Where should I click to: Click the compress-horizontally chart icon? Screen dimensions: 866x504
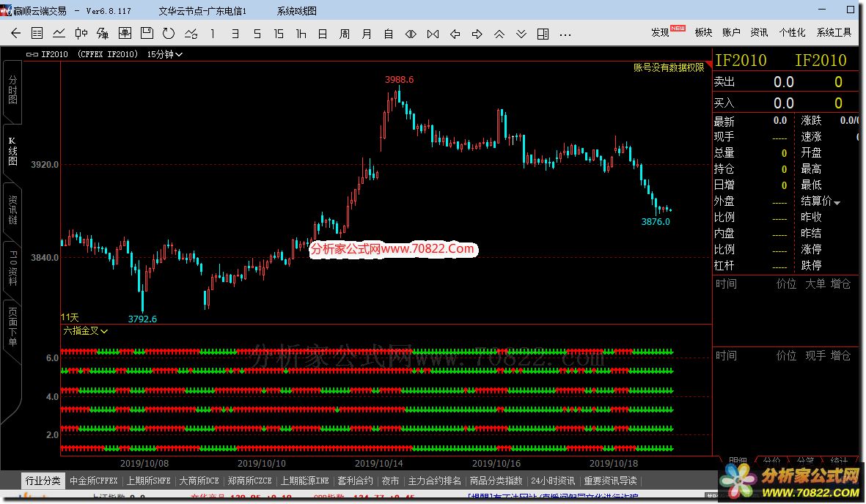(x=433, y=34)
